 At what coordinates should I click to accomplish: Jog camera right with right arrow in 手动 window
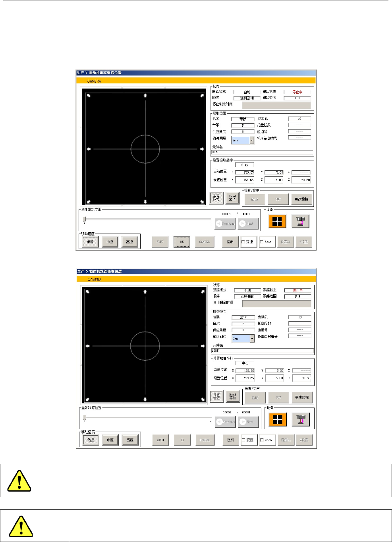click(x=203, y=346)
